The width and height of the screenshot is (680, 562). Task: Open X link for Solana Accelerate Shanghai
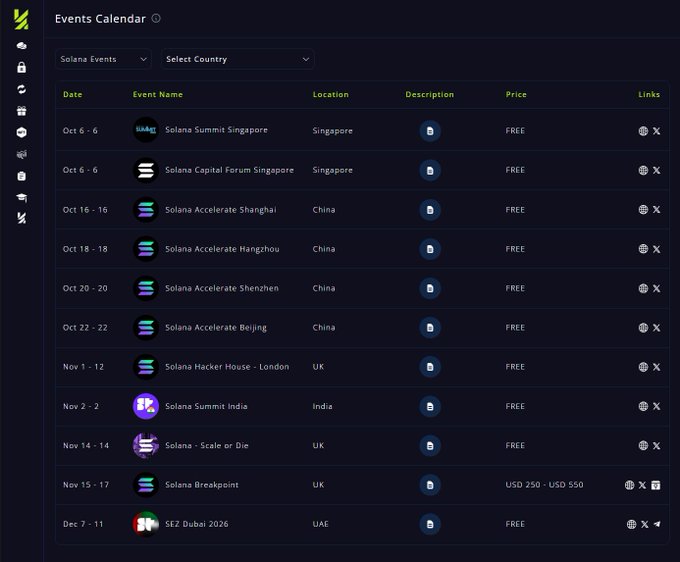pos(657,210)
